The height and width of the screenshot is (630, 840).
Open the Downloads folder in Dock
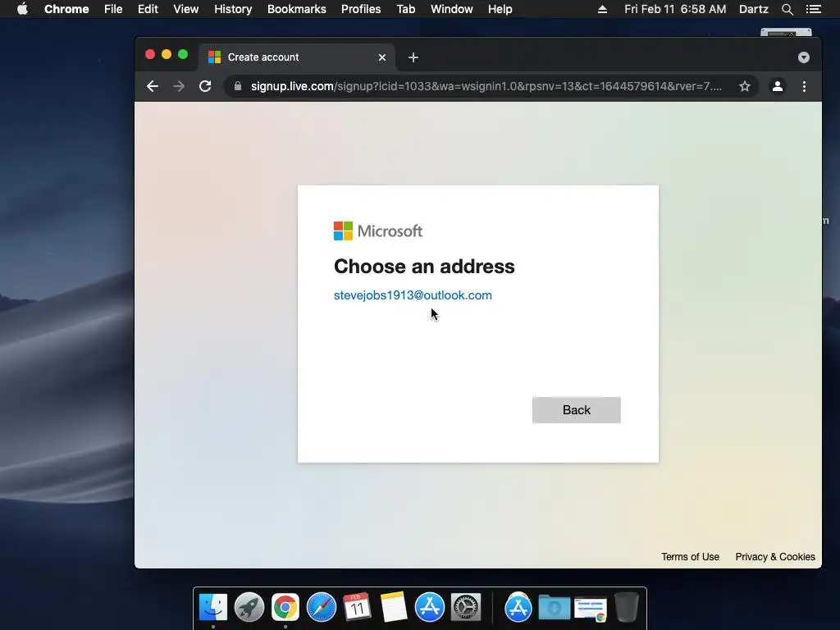coord(554,608)
